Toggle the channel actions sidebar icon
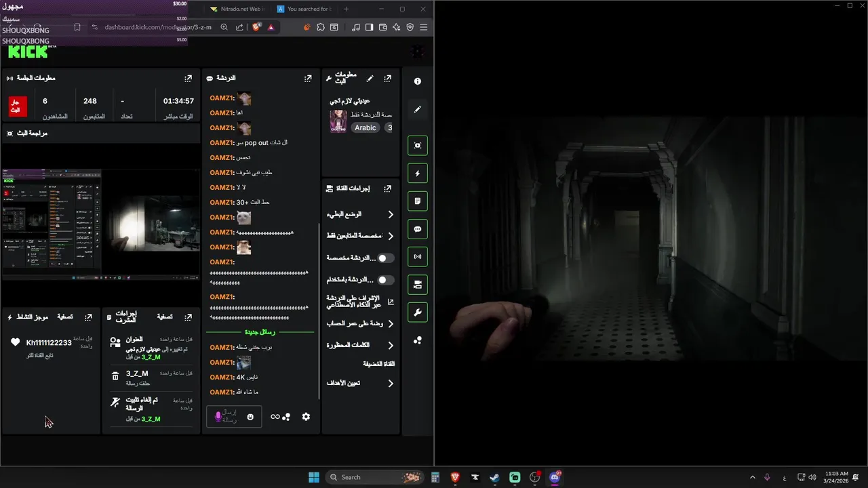This screenshot has height=488, width=868. (x=418, y=285)
